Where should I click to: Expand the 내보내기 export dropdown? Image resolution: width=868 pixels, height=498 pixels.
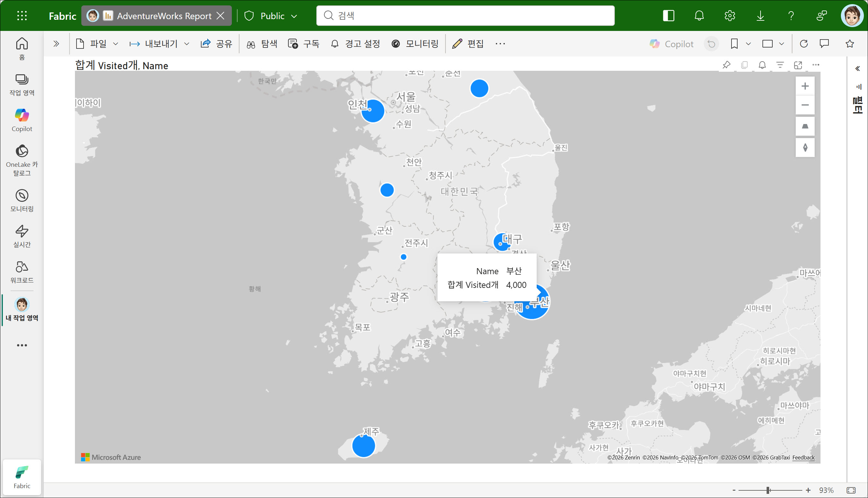click(159, 44)
